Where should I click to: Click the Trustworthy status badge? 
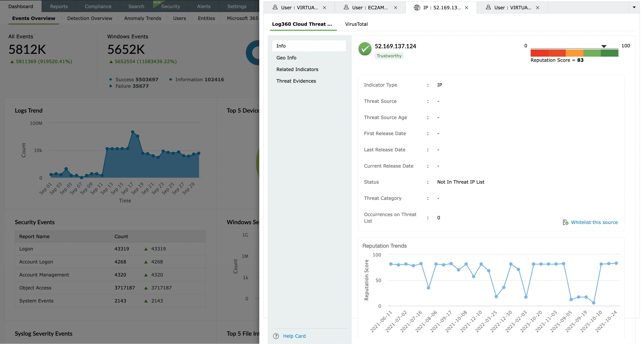[389, 56]
